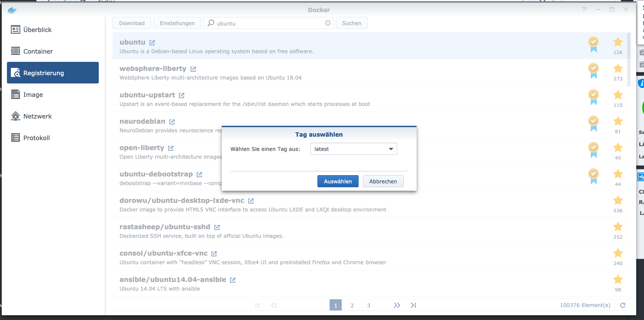This screenshot has height=320, width=644.
Task: Click the star icon for rastasheep/ubuntu-sshd
Action: pos(618,227)
